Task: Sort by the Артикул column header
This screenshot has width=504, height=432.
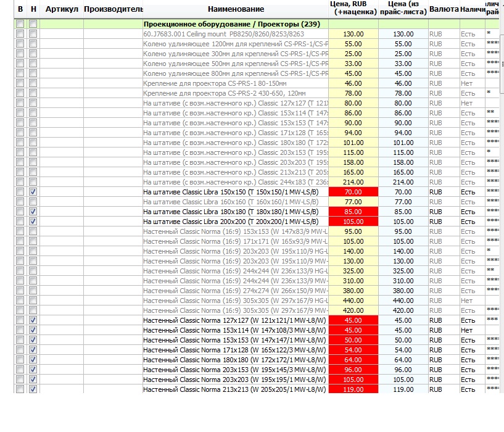Action: pyautogui.click(x=62, y=9)
